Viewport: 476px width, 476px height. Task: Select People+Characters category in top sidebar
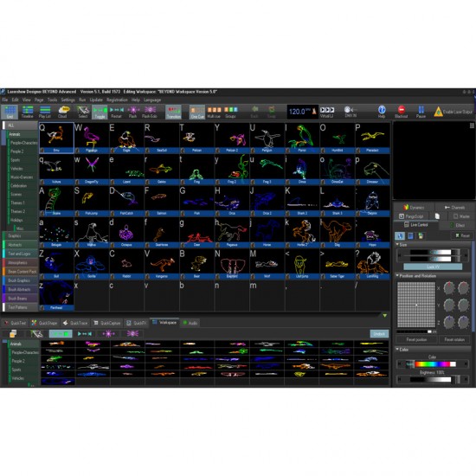click(x=23, y=143)
